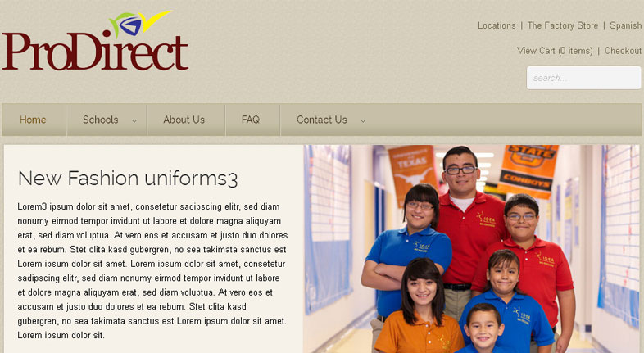Expand the Schools menu chevron
Image resolution: width=644 pixels, height=353 pixels.
(x=134, y=120)
